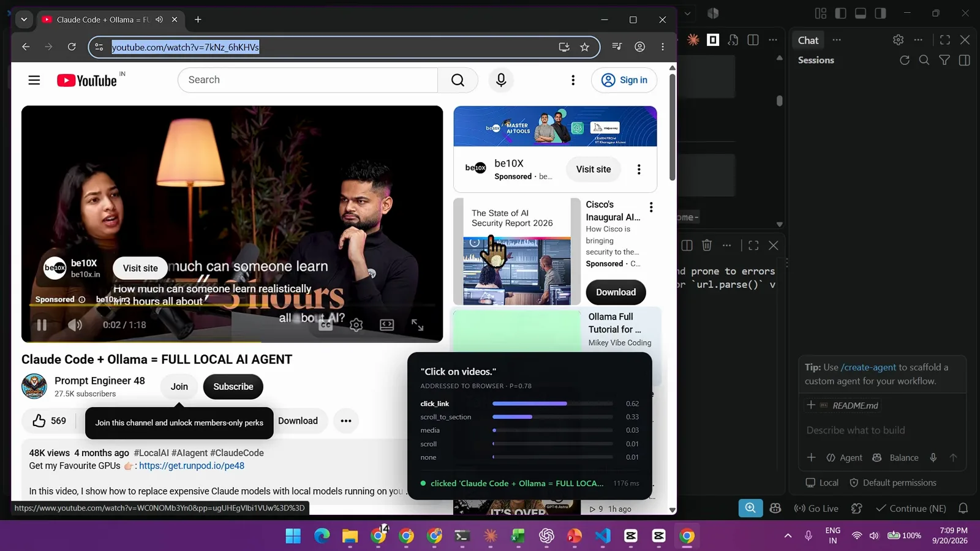Open the be10X sidebar ad options menu
This screenshot has height=551, width=980.
639,170
